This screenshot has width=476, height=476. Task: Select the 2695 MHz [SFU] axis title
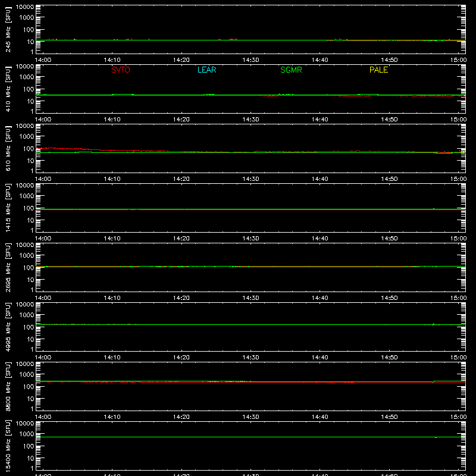(x=8, y=267)
